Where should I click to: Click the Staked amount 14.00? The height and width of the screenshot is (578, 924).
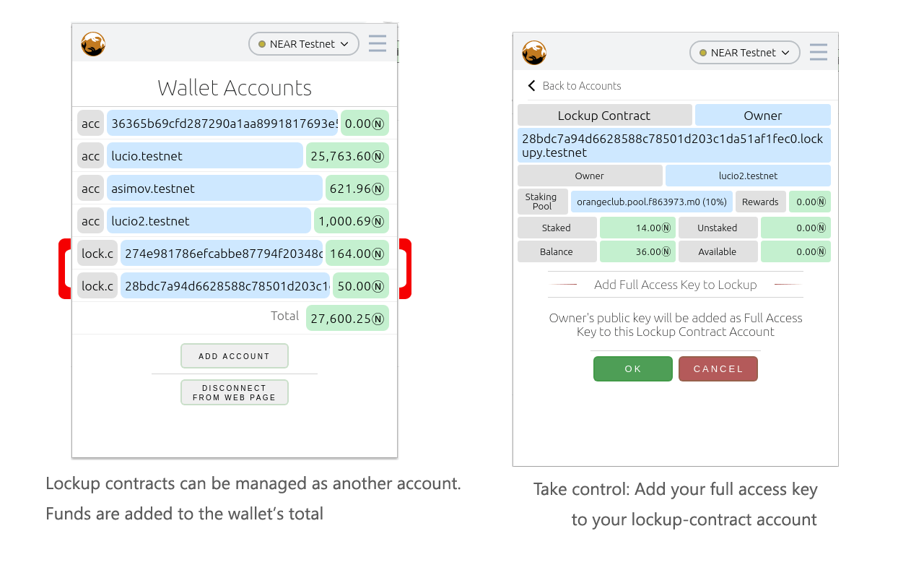[638, 228]
